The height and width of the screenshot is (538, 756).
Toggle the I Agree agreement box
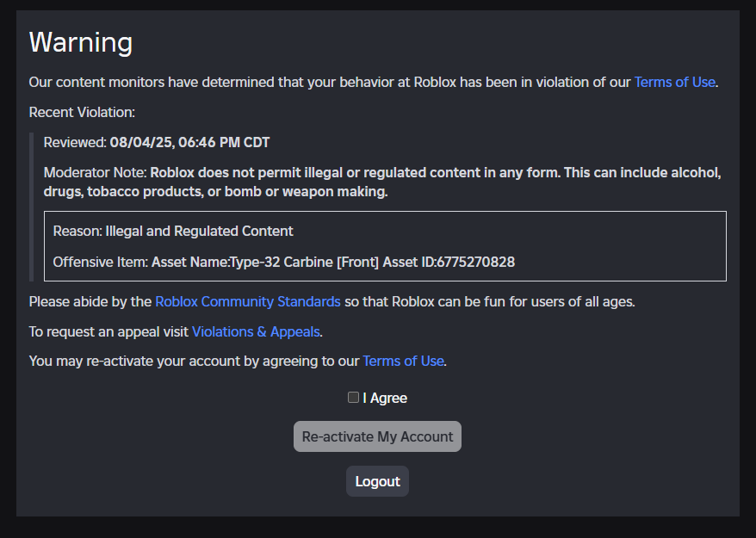353,397
